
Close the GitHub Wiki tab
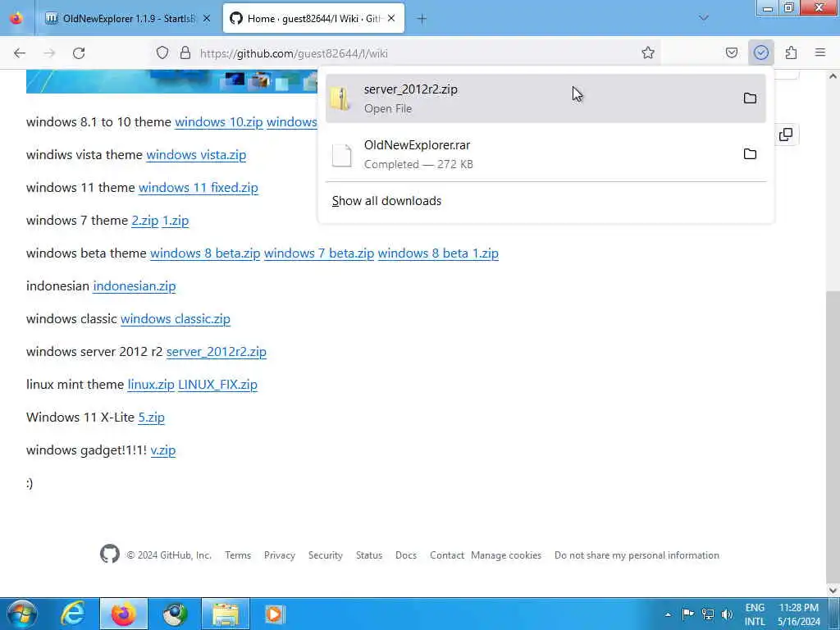391,19
